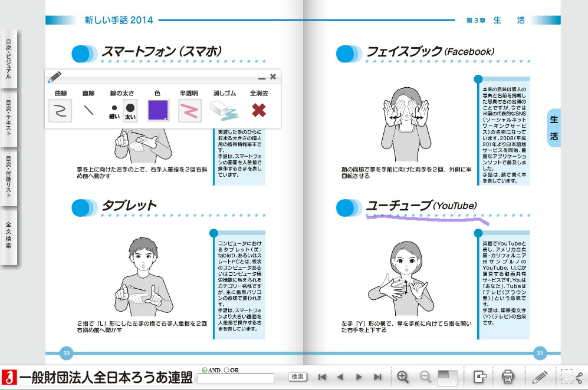
Task: Zoom out with magnifier minus icon
Action: (425, 376)
